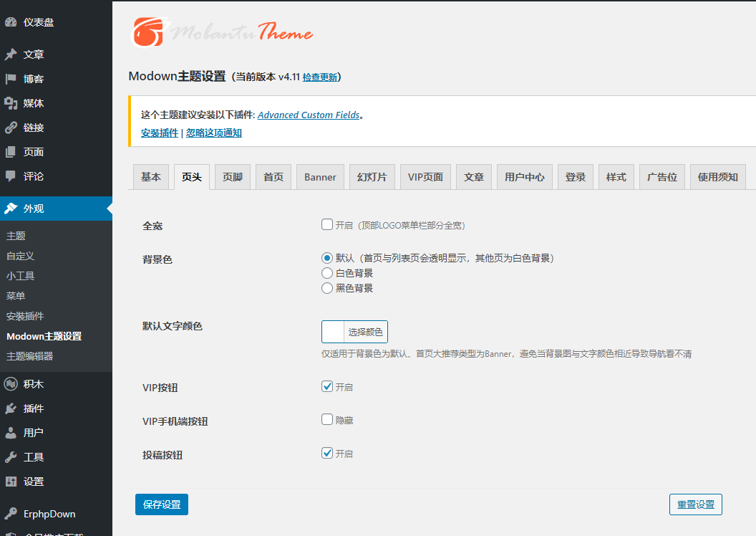Image resolution: width=756 pixels, height=536 pixels.
Task: Click the 博客 flag icon
Action: pyautogui.click(x=11, y=79)
